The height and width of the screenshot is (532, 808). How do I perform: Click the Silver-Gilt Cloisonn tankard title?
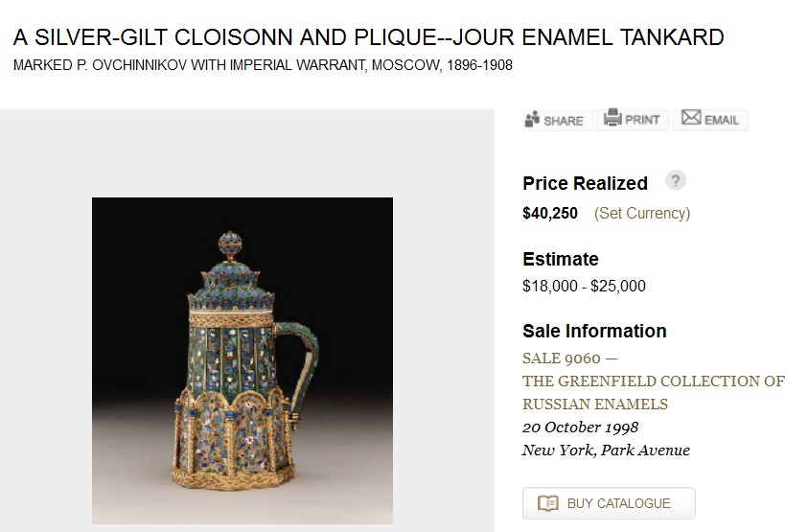369,38
